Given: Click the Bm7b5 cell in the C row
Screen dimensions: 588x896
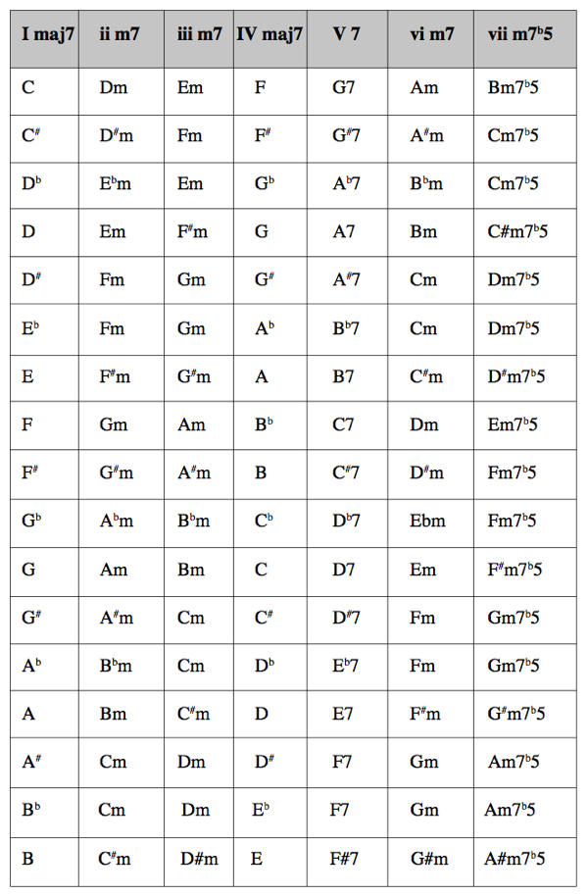Looking at the screenshot, I should point(524,91).
